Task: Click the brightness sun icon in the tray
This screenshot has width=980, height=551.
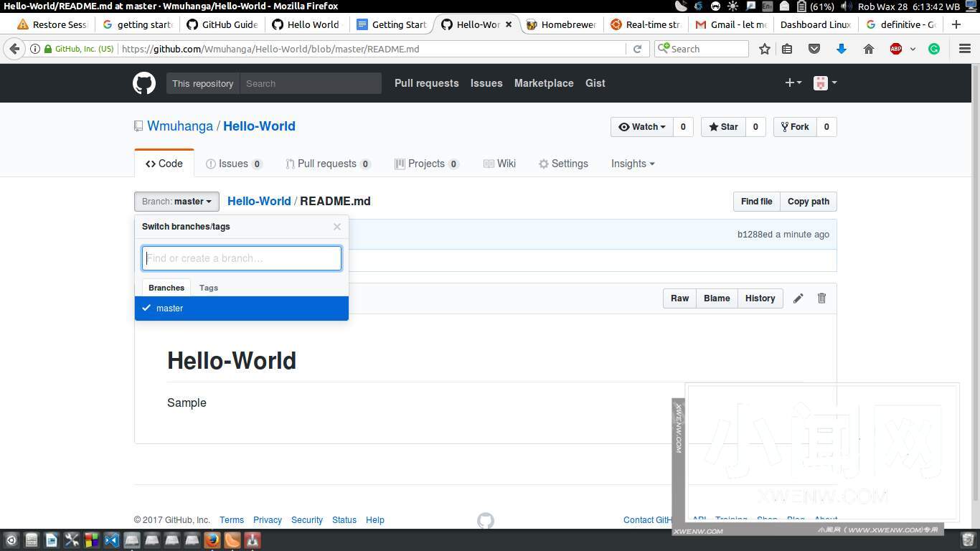Action: tap(732, 6)
